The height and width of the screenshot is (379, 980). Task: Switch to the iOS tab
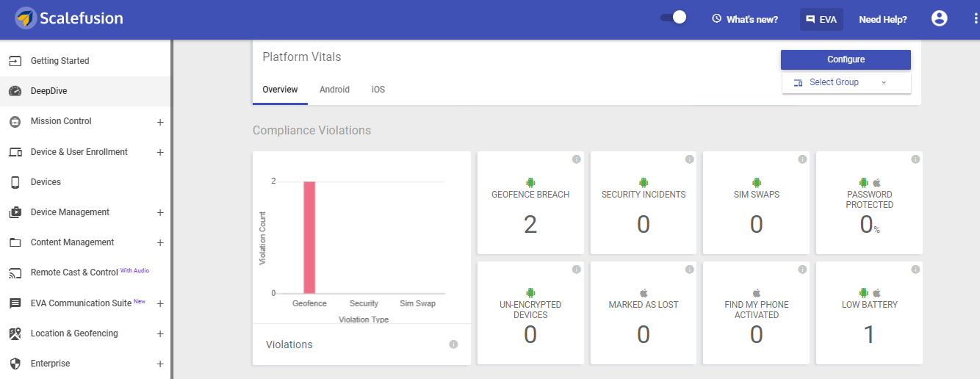[x=378, y=90]
